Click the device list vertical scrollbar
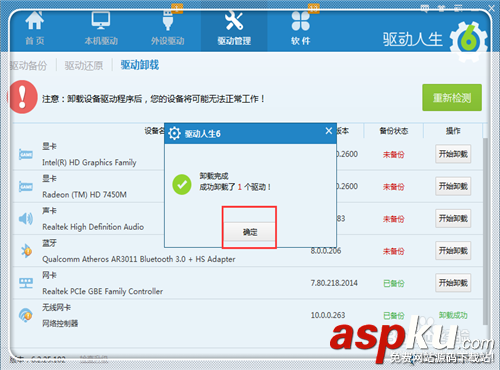Viewport: 500px width, 370px height. (x=486, y=232)
